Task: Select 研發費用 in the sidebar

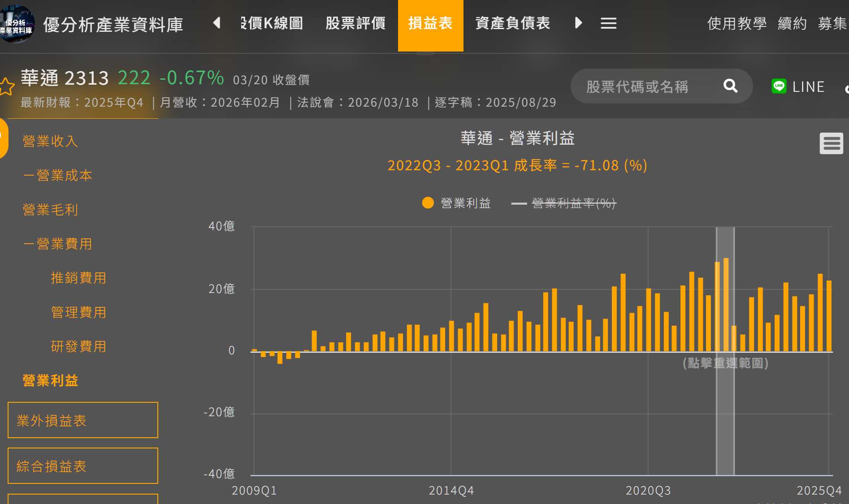Action: point(78,346)
